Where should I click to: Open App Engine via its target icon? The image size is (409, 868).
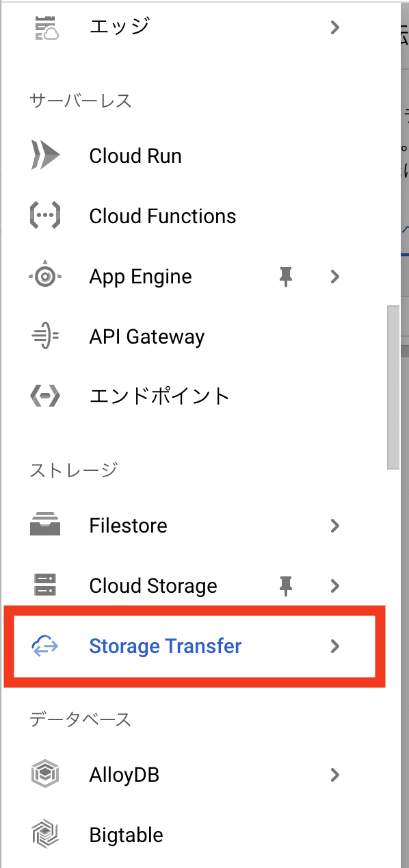[44, 276]
